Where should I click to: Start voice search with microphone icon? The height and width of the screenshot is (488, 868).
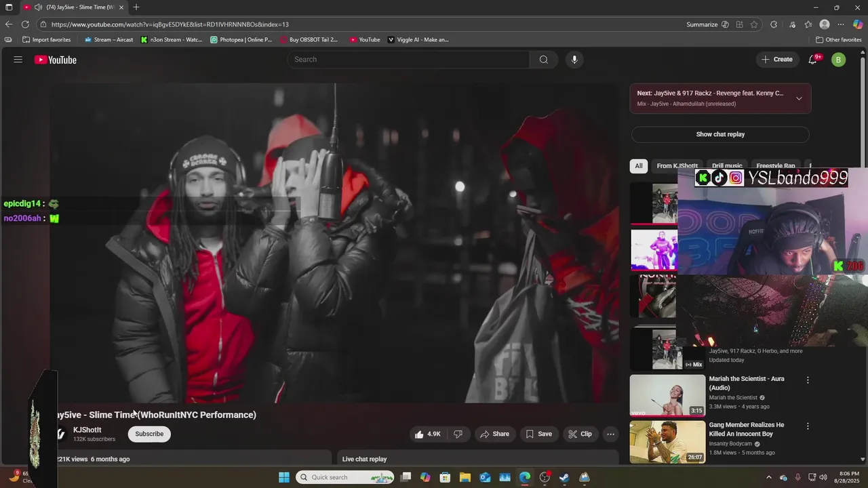coord(574,60)
